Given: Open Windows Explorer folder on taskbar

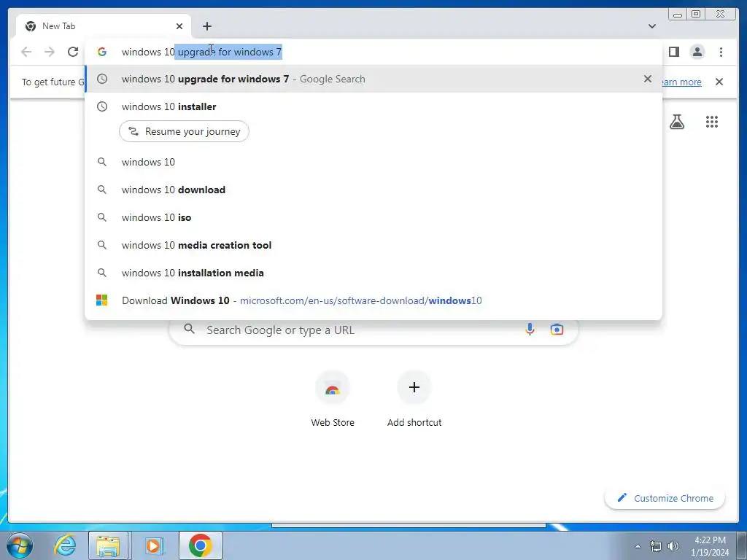Looking at the screenshot, I should [x=108, y=545].
